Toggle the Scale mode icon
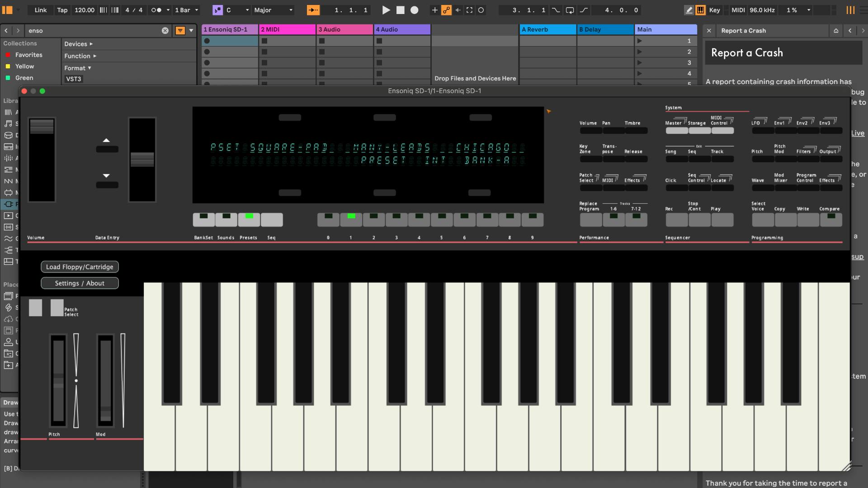868x488 pixels. pos(218,10)
